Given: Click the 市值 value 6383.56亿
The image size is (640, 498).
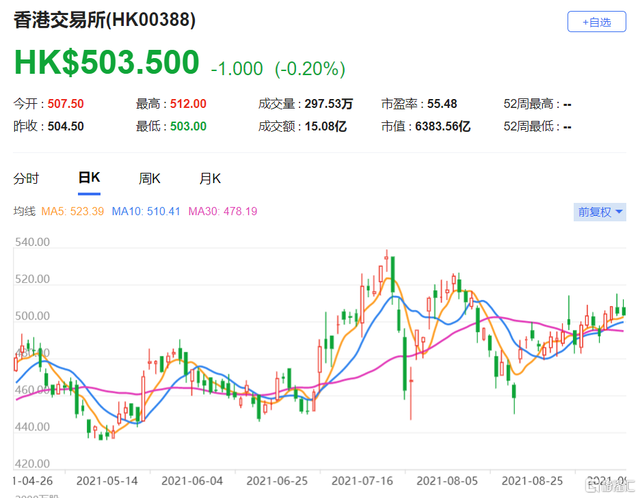Looking at the screenshot, I should (443, 126).
